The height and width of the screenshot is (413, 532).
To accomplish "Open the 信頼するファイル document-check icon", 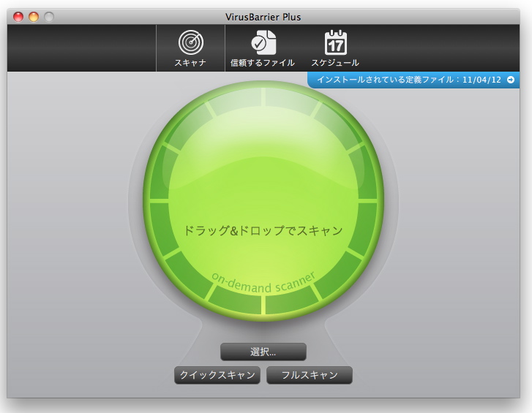I will pos(263,42).
